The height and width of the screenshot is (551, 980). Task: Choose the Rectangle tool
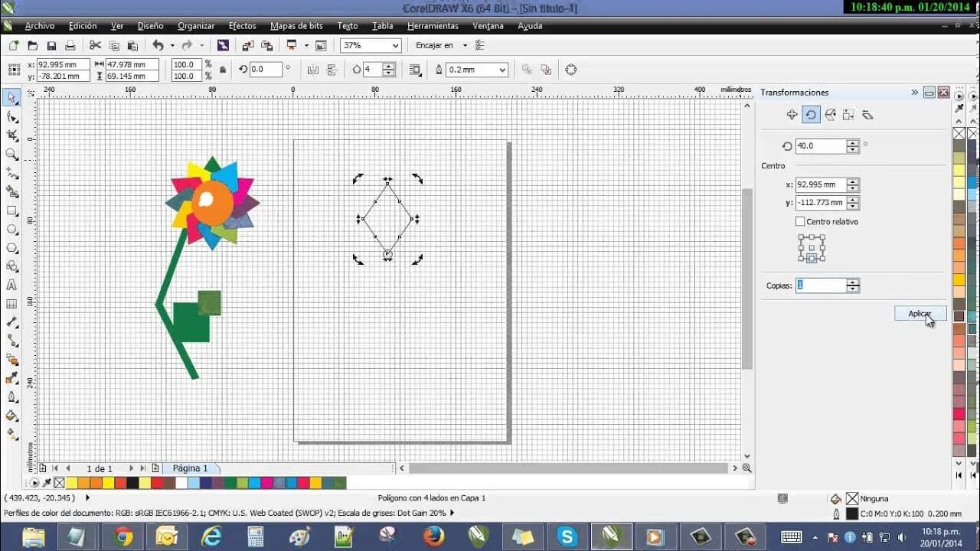click(11, 210)
